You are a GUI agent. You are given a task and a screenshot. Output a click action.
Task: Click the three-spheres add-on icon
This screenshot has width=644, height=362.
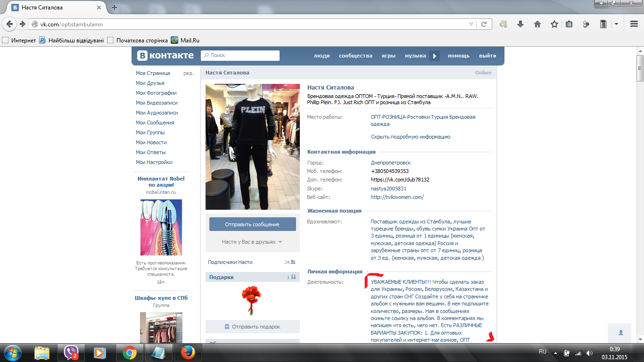click(x=586, y=24)
